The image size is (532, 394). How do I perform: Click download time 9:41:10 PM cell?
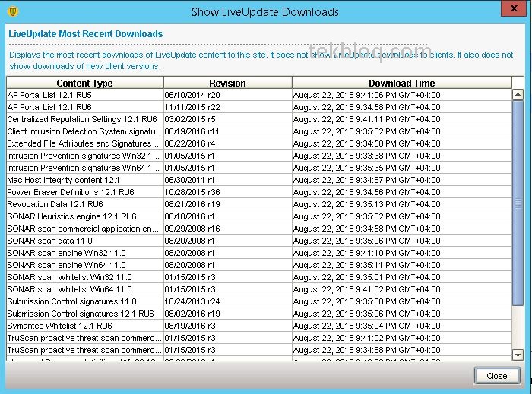(x=402, y=253)
